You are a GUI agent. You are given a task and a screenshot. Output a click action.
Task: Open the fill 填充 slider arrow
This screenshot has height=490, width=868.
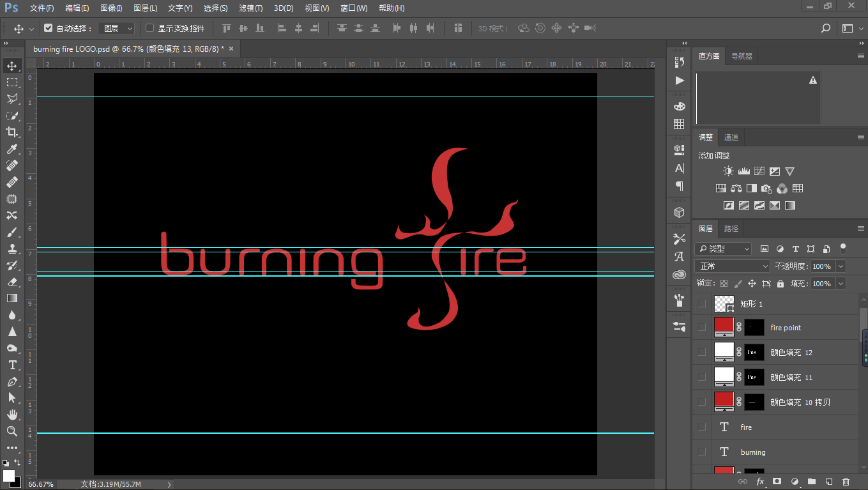(841, 283)
